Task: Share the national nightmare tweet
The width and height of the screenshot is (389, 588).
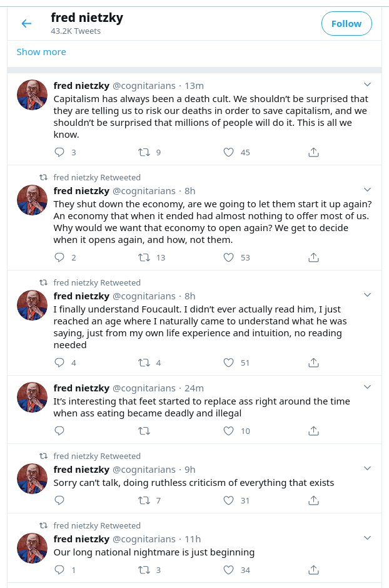Action: pos(314,570)
